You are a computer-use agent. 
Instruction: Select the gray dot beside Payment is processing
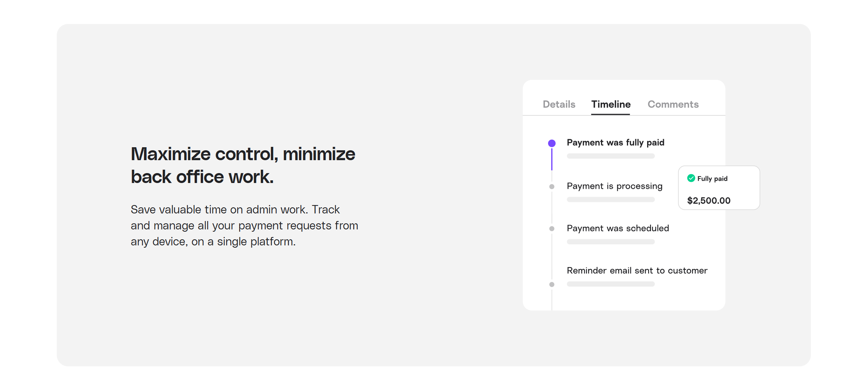click(551, 186)
